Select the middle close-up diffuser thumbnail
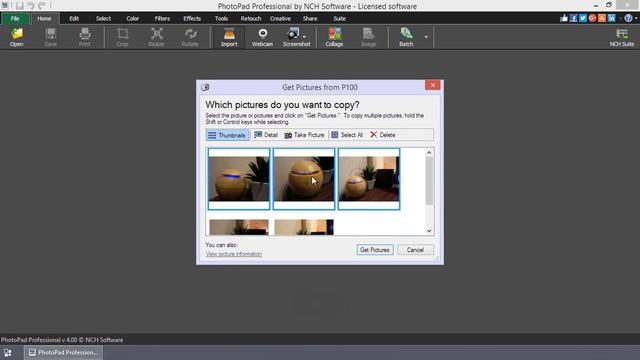 click(304, 179)
